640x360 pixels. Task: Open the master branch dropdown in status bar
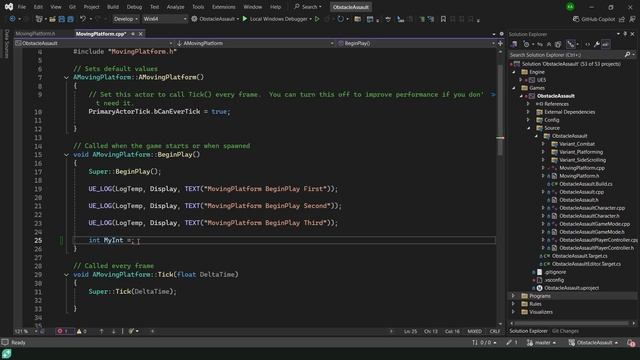point(542,343)
